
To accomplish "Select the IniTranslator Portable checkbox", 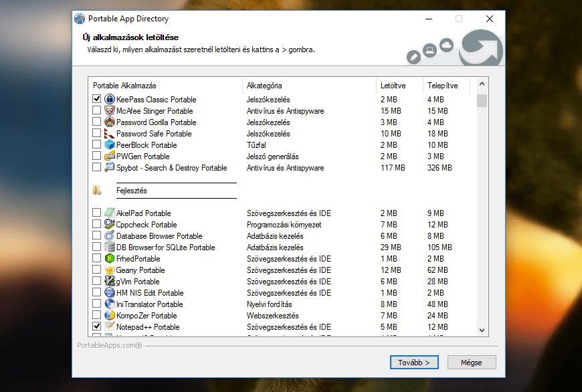I will (x=96, y=303).
